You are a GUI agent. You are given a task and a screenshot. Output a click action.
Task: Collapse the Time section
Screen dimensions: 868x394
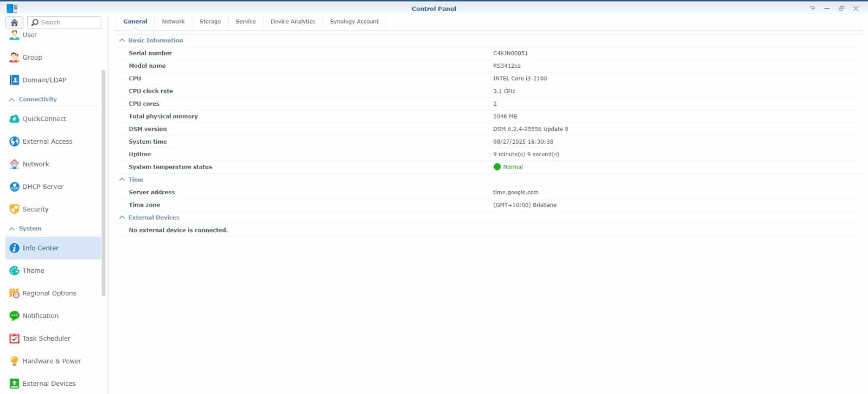tap(122, 180)
